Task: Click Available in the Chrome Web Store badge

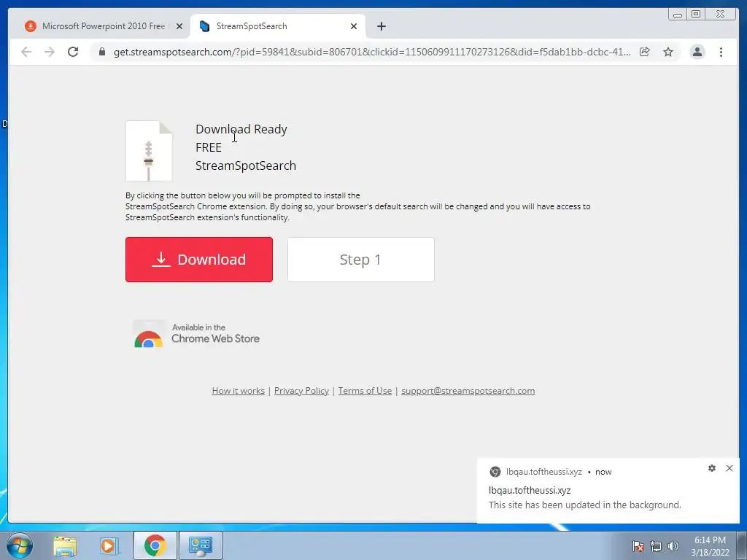Action: (x=196, y=333)
